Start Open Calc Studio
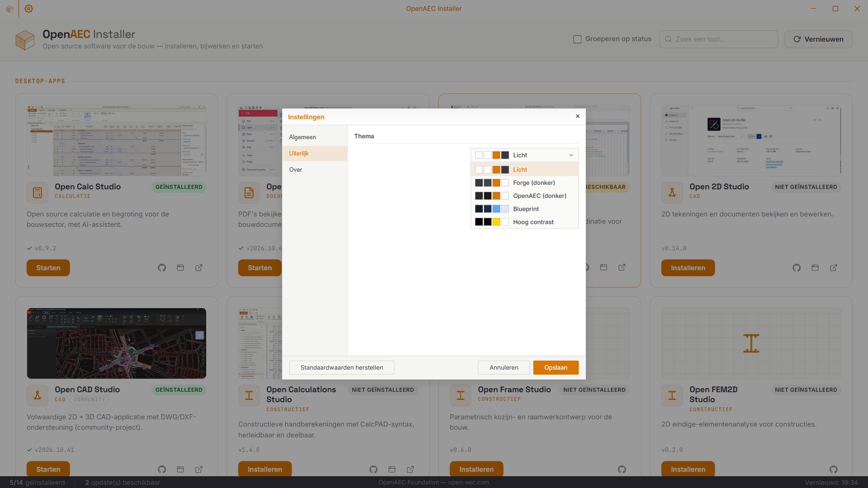The width and height of the screenshot is (868, 488). [x=48, y=268]
